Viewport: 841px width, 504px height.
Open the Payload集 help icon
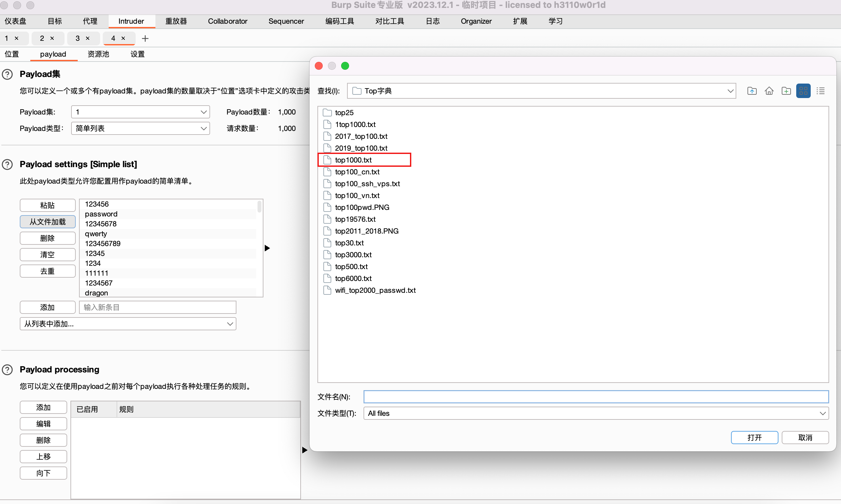pos(7,74)
